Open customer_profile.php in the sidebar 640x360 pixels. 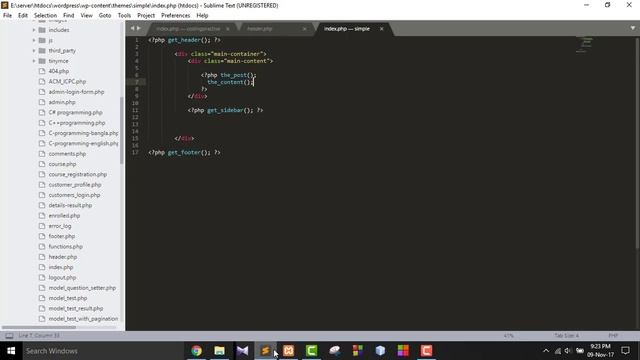coord(75,184)
